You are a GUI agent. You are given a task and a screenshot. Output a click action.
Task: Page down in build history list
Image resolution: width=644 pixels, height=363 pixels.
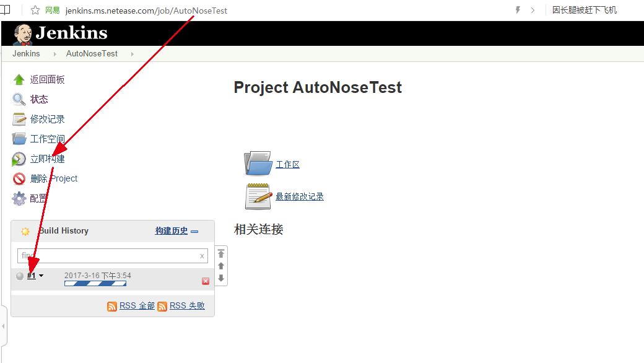221,278
